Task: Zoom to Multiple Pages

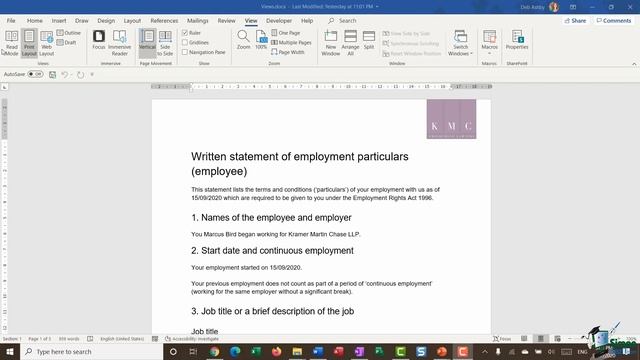Action: click(291, 42)
